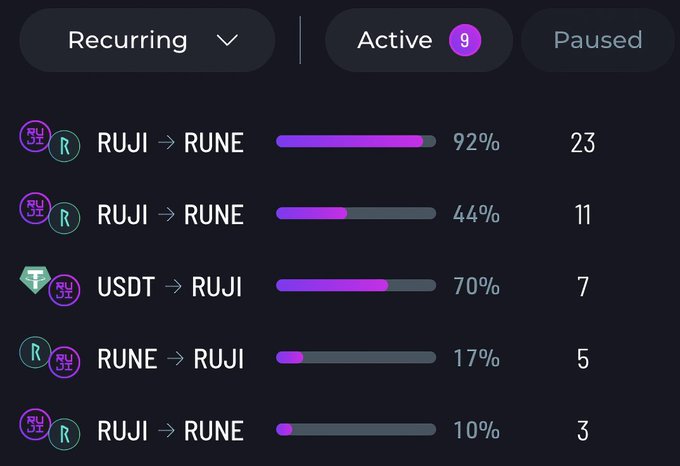Click the 70% progress bar
Viewport: 680px width, 466px height.
[x=356, y=286]
